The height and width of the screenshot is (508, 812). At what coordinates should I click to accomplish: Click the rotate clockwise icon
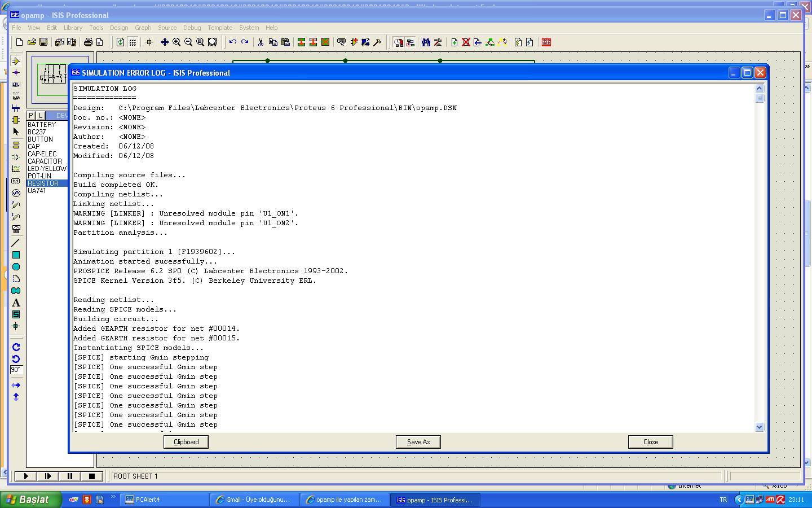[16, 347]
